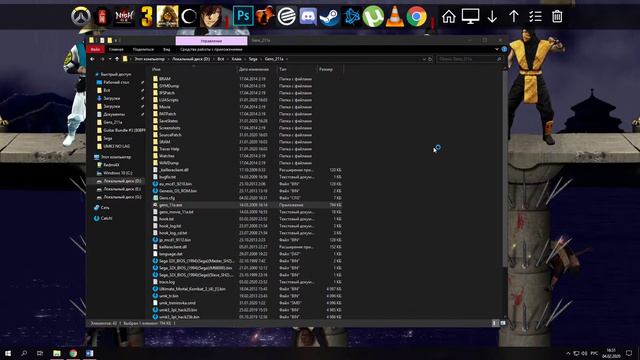
Task: Select Сеть in the sidebar
Action: pyautogui.click(x=104, y=208)
